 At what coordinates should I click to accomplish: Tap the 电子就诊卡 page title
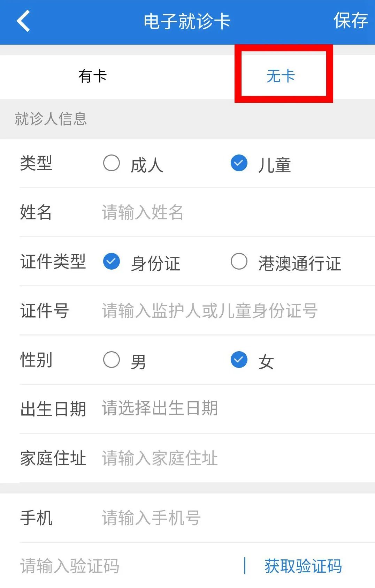click(187, 21)
